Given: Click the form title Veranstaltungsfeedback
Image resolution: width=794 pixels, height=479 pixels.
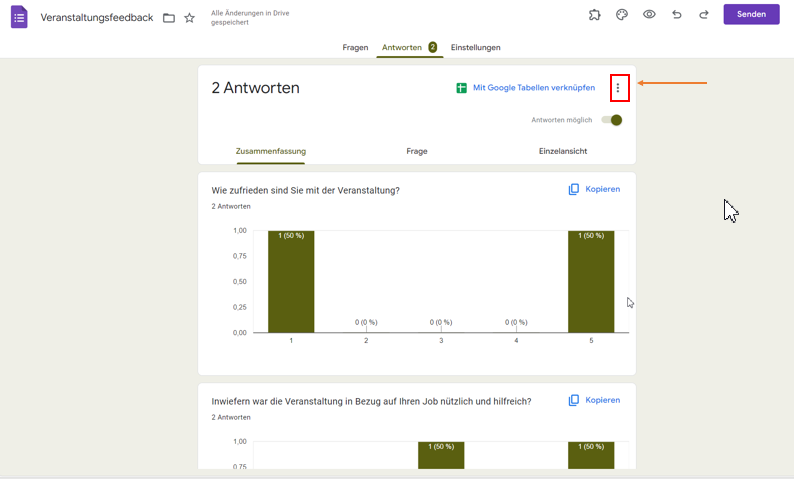Looking at the screenshot, I should click(x=97, y=18).
